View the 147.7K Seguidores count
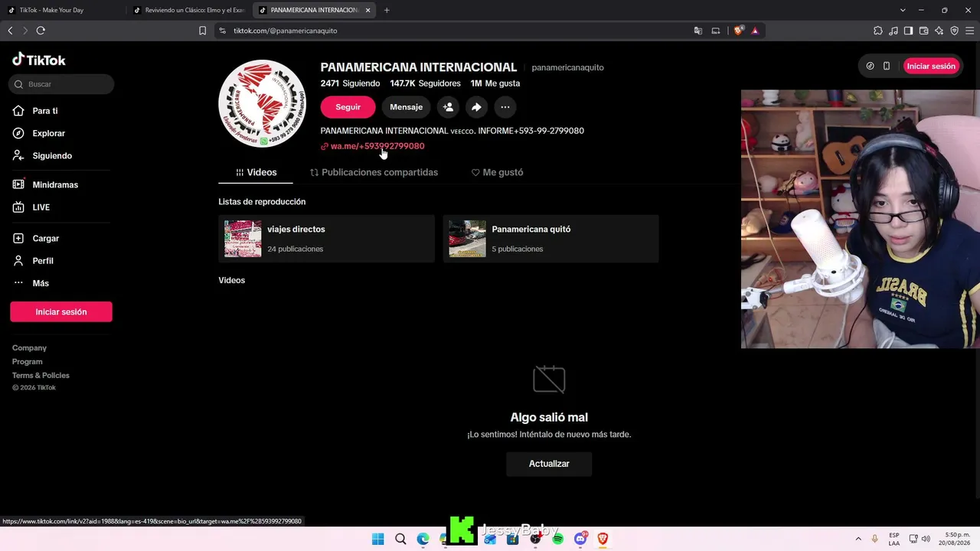This screenshot has height=551, width=980. (425, 83)
